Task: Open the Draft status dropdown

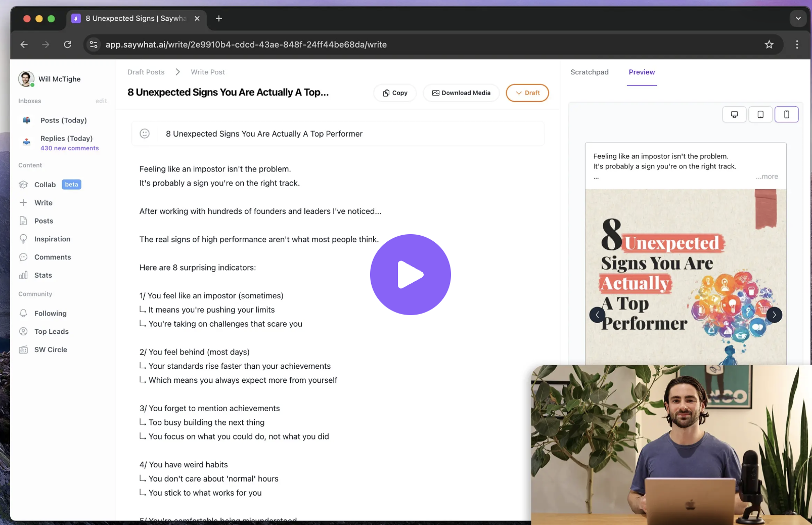Action: click(527, 93)
